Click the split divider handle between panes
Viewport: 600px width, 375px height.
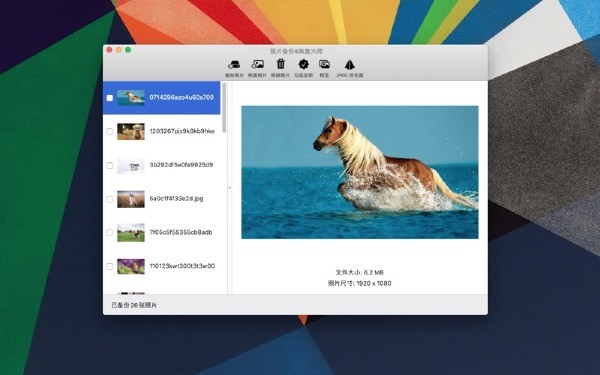click(x=230, y=188)
